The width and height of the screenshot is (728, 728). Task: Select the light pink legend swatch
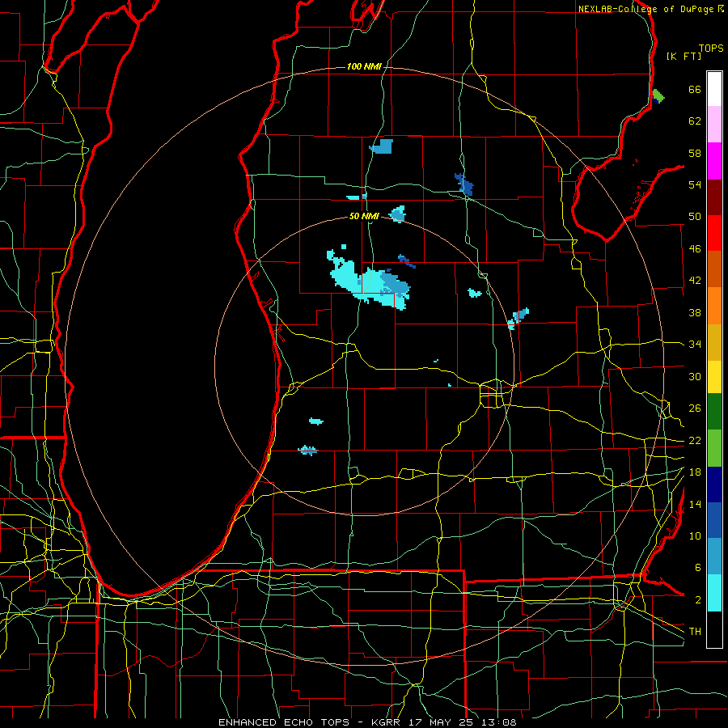(x=714, y=124)
